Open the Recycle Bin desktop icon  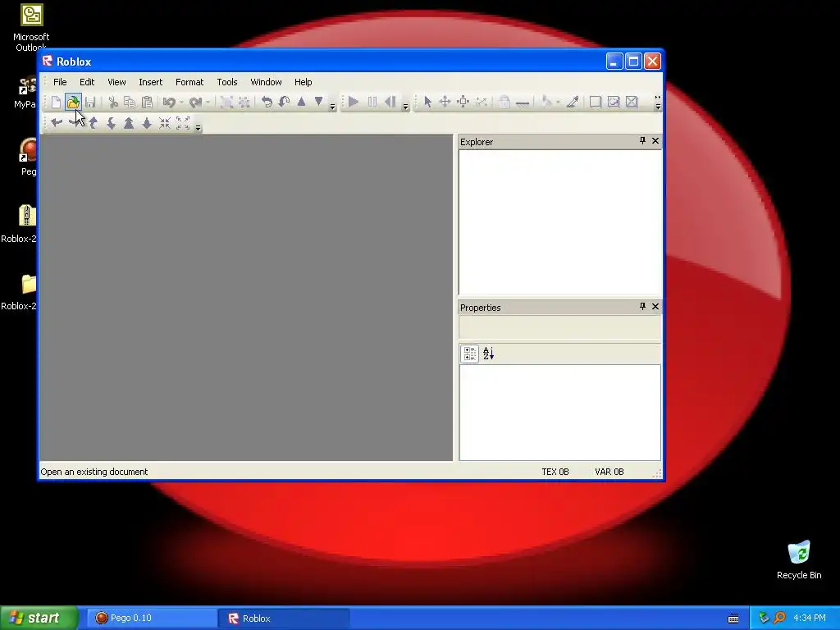(799, 560)
